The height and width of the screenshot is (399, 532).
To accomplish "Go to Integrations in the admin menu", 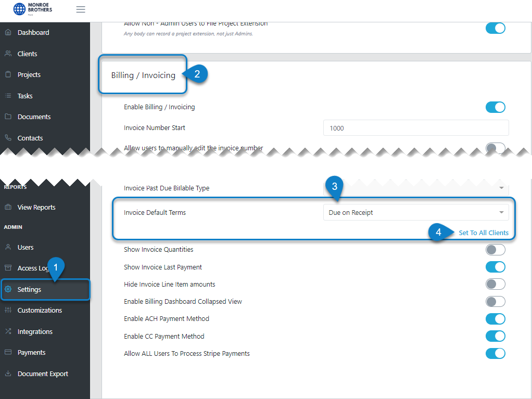I will click(x=35, y=331).
